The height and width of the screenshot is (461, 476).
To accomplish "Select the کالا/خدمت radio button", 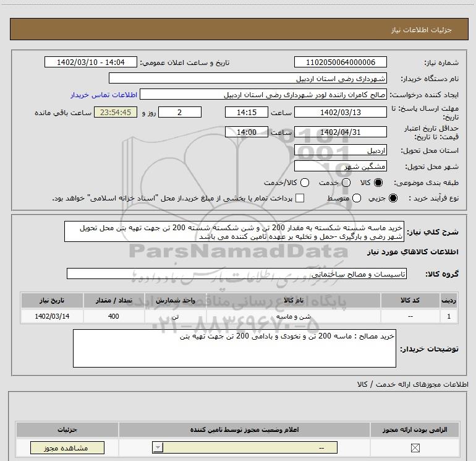I will tap(305, 183).
